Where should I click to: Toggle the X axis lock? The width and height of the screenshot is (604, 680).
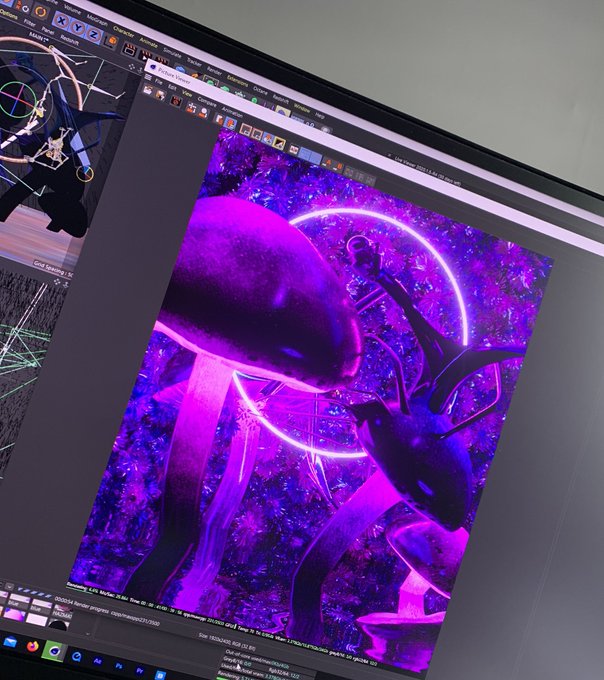(x=62, y=20)
